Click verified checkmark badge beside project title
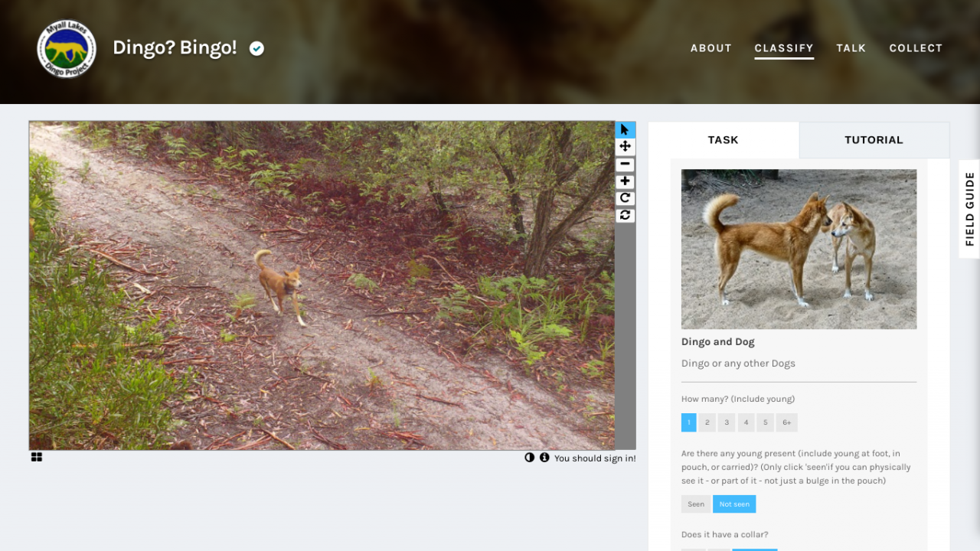Viewport: 980px width, 551px height. (x=256, y=48)
